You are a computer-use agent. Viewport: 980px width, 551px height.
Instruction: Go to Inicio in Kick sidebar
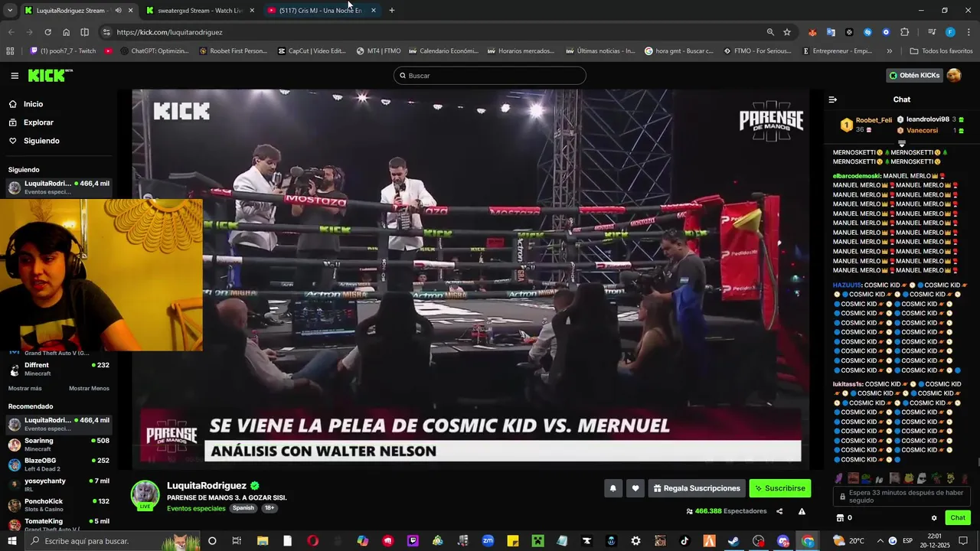(x=33, y=104)
